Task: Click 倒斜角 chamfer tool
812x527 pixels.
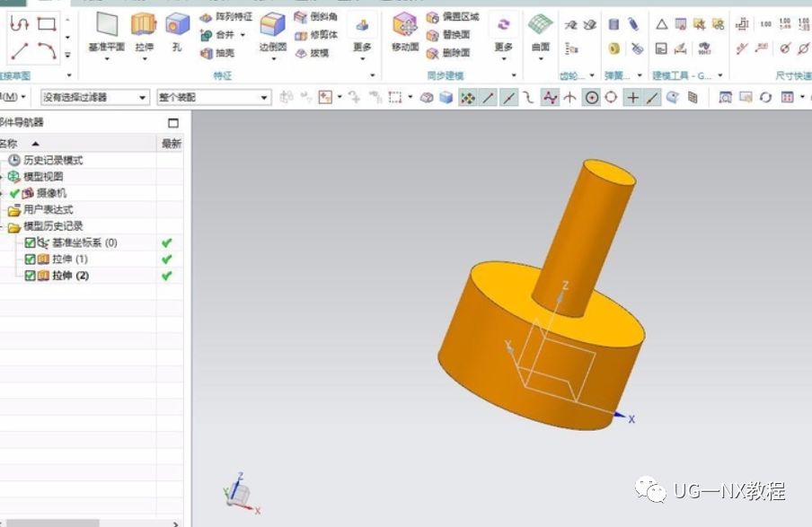Action: pos(316,17)
